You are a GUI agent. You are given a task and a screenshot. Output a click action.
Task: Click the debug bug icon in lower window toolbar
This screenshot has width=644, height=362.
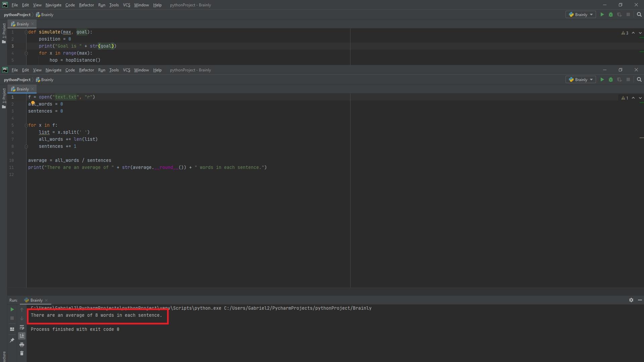pyautogui.click(x=610, y=80)
